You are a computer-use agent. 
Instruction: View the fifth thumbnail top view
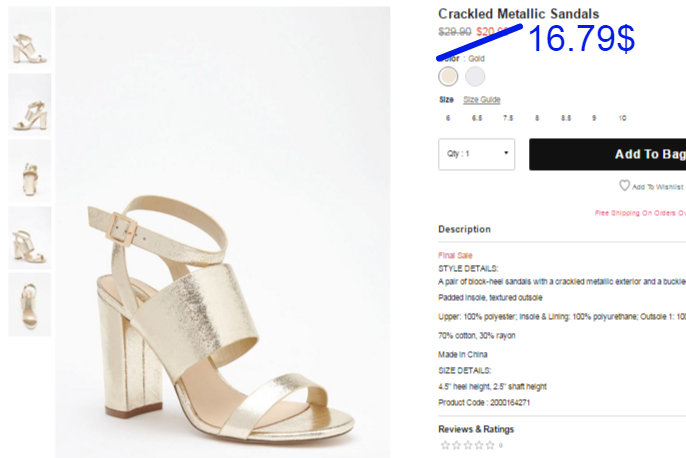coord(30,304)
